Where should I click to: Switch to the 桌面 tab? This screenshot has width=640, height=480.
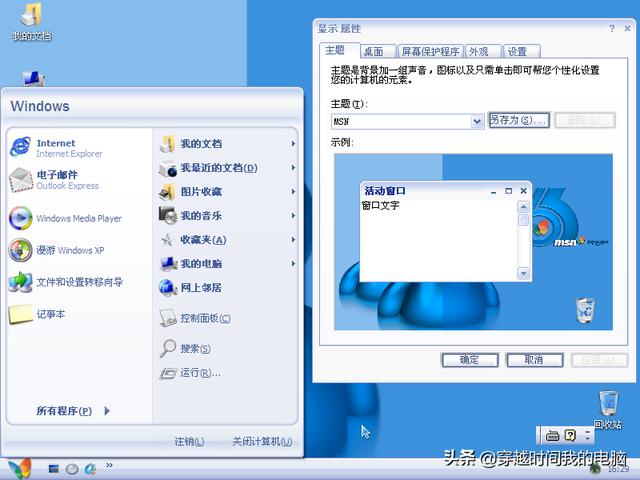tap(378, 51)
